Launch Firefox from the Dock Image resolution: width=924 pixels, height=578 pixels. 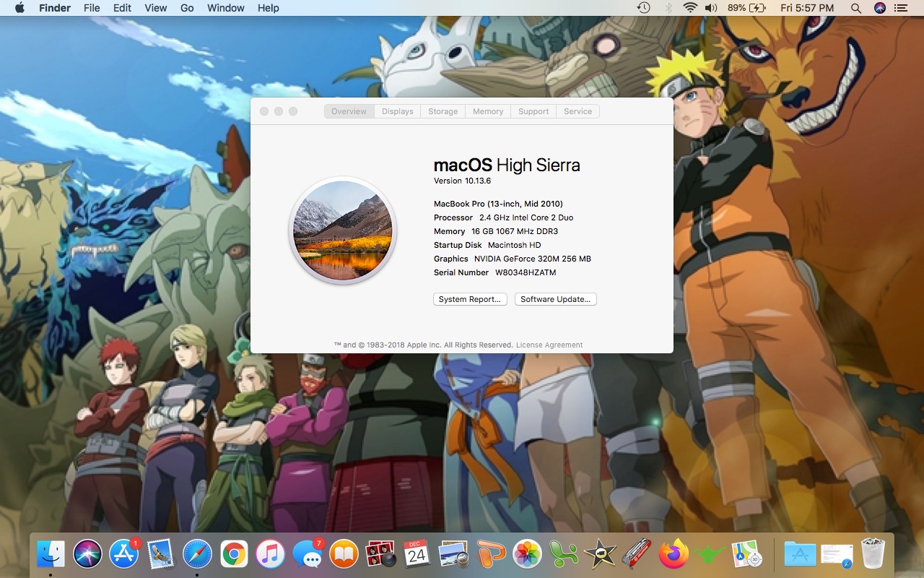pos(674,554)
